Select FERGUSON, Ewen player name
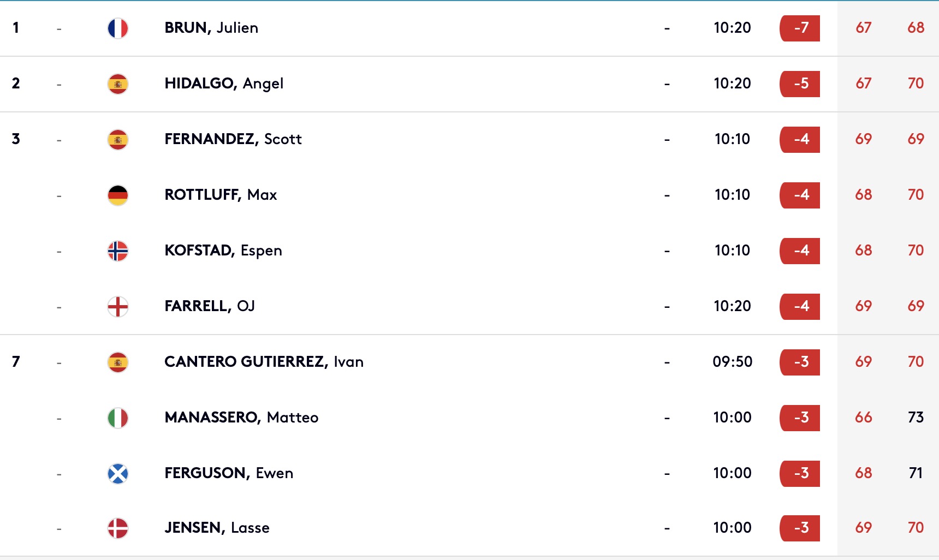This screenshot has width=939, height=560. point(229,473)
